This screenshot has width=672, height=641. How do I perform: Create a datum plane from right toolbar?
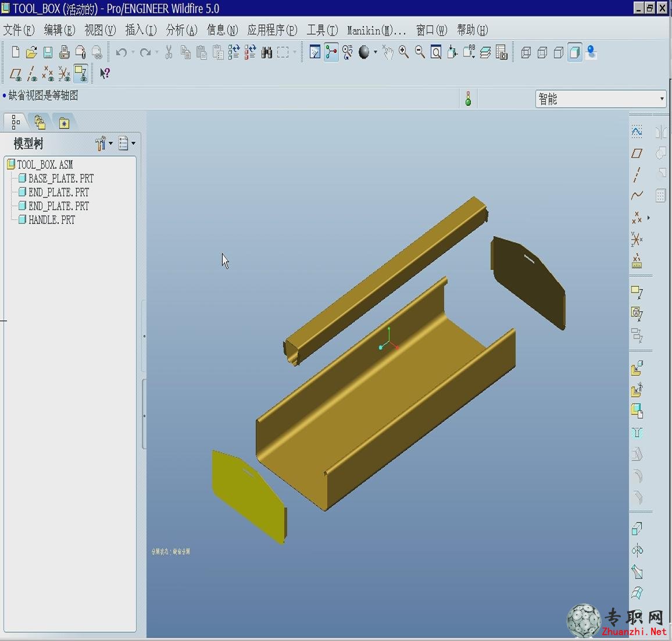click(637, 153)
